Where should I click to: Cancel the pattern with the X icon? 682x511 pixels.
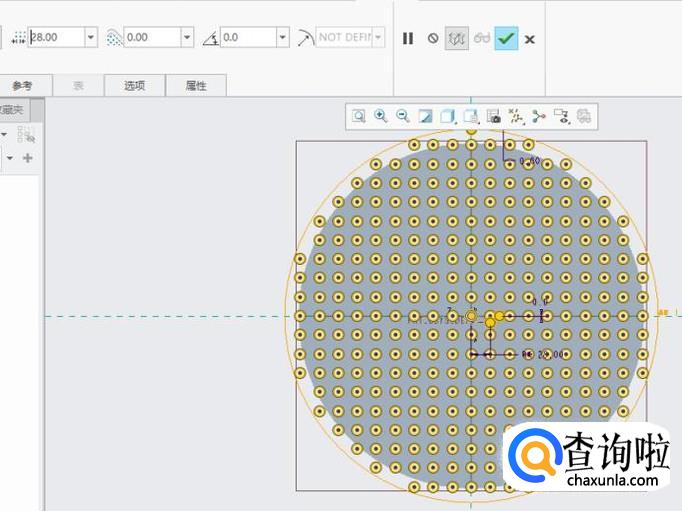530,39
